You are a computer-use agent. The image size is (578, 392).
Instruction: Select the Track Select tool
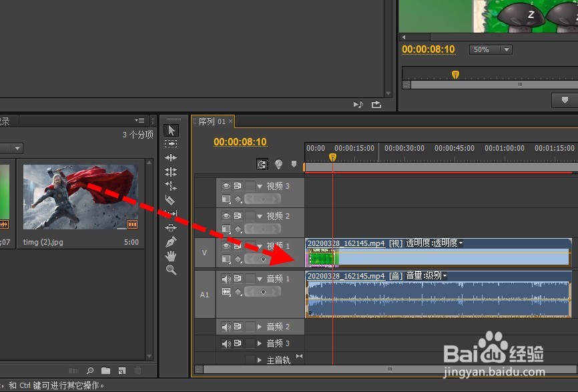pyautogui.click(x=171, y=143)
